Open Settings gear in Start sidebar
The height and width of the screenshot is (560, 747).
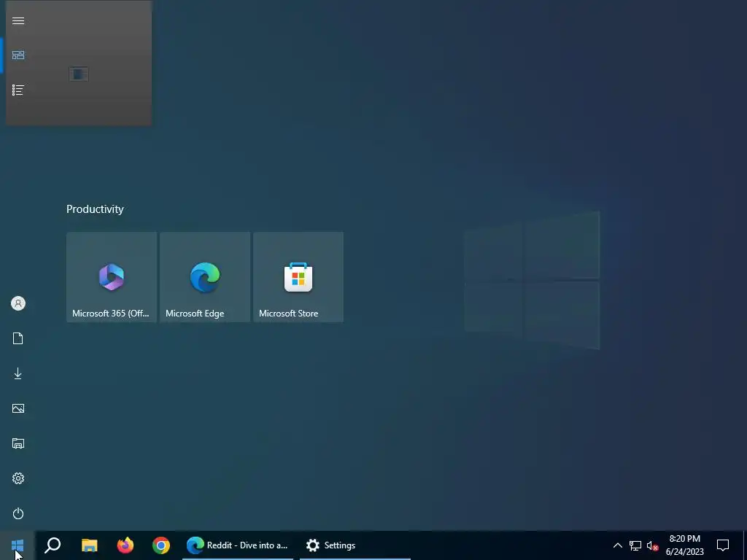pos(18,478)
